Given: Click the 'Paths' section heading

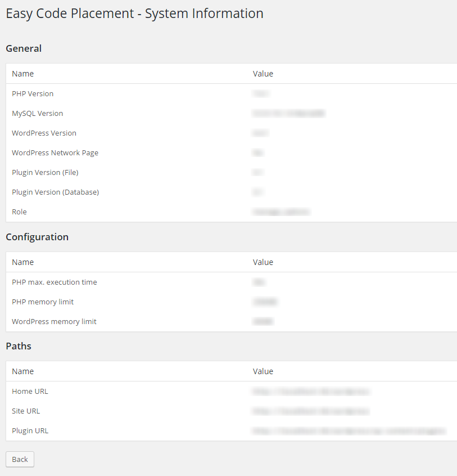Looking at the screenshot, I should pyautogui.click(x=19, y=347).
